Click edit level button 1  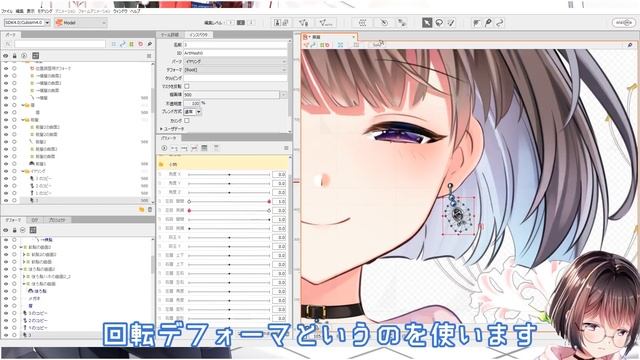[x=231, y=23]
